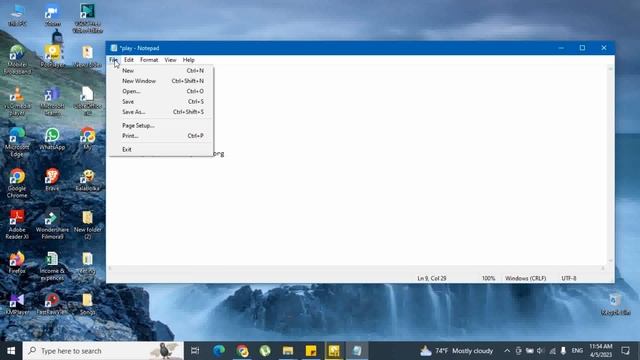Select Adobe Reader XI desktop icon
The image size is (640, 360).
(17, 224)
